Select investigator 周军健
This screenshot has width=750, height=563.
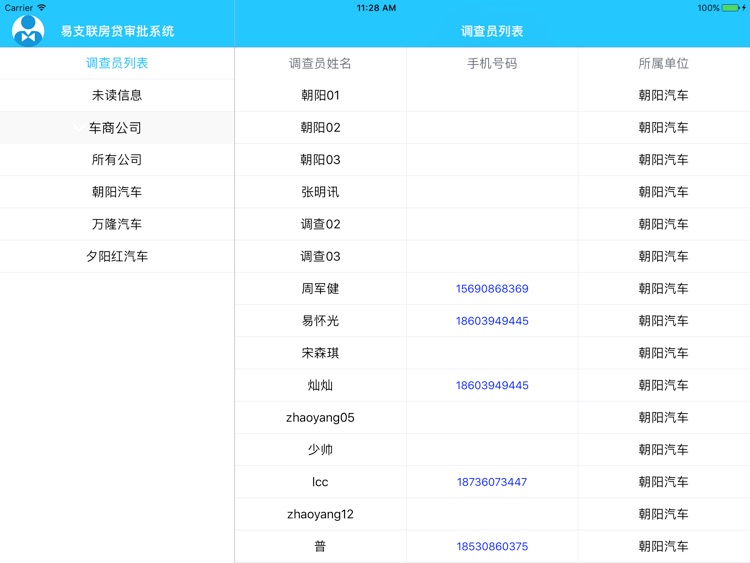tap(320, 288)
